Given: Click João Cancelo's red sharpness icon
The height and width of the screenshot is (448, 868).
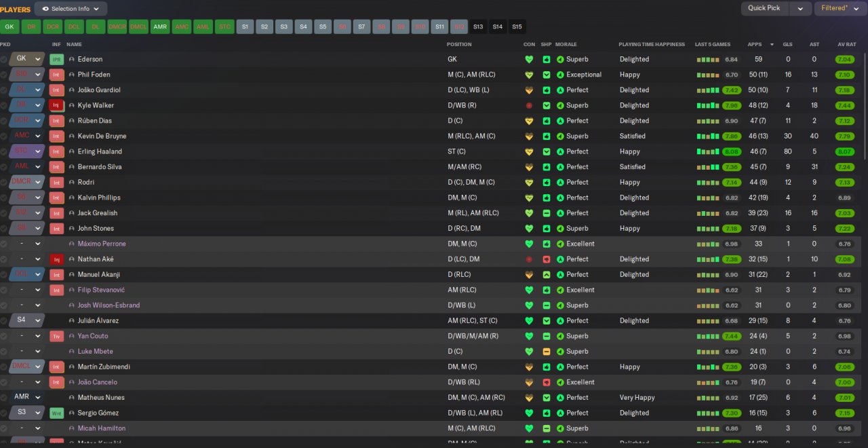Looking at the screenshot, I should (x=547, y=382).
